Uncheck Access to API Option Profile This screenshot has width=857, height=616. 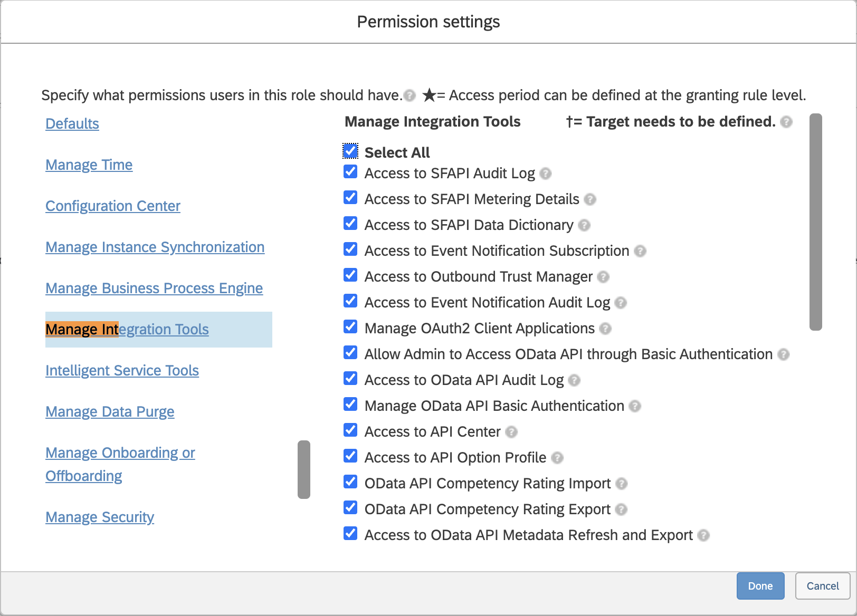tap(350, 456)
